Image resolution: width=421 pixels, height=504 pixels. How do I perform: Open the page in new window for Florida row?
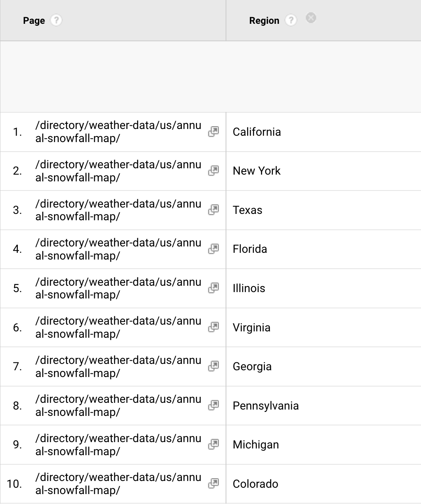click(x=214, y=249)
